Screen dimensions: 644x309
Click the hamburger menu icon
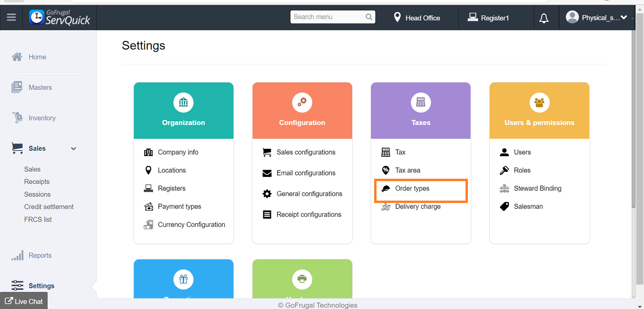(11, 18)
